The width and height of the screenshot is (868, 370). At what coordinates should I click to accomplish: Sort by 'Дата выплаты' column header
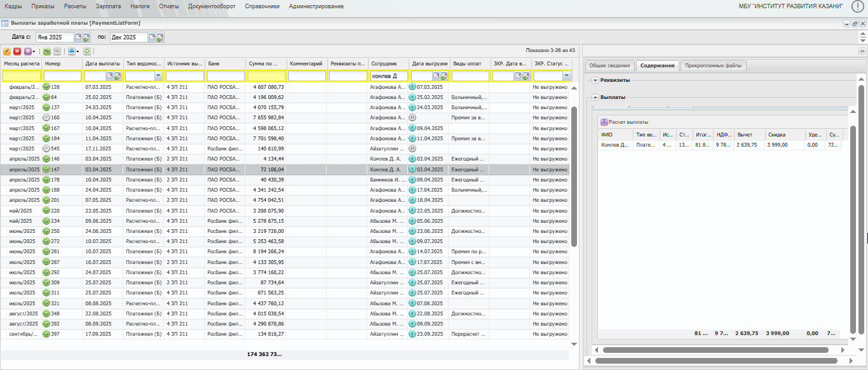coord(102,63)
